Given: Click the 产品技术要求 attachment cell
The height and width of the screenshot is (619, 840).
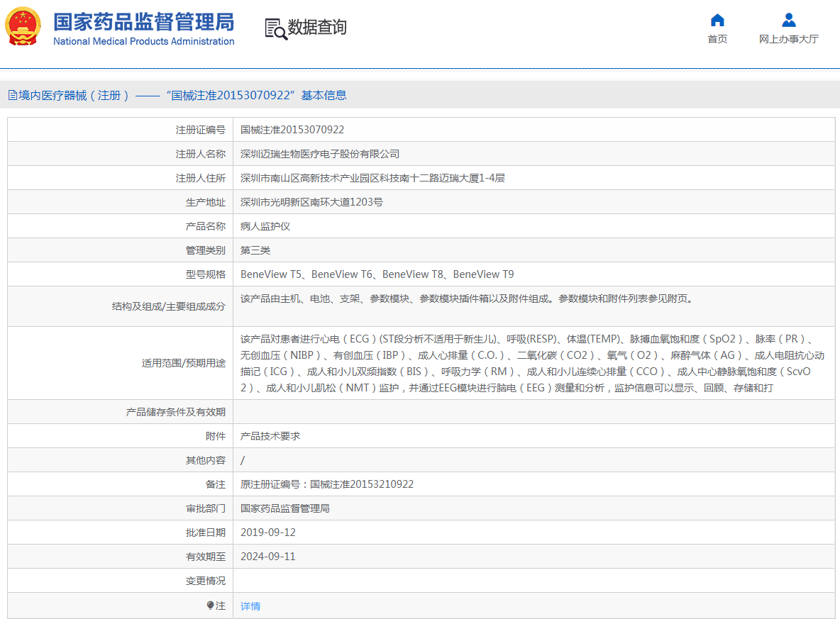Looking at the screenshot, I should [270, 436].
